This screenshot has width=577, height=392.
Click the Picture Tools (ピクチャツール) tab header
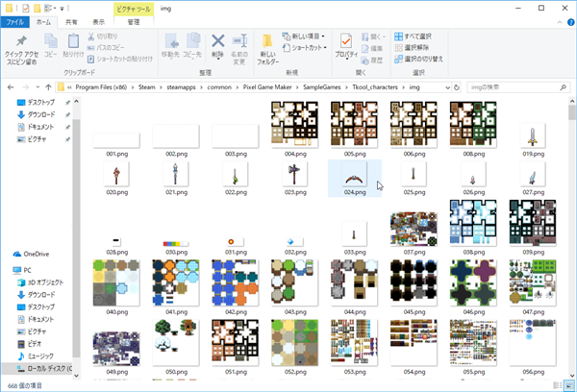[134, 9]
